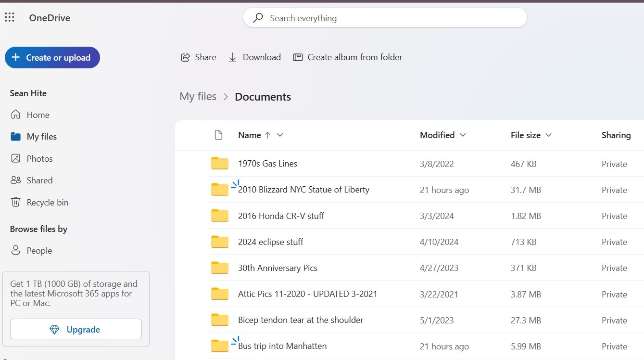Viewport: 644px width, 360px height.
Task: Click the Bicep tendon tear folder icon
Action: tap(220, 320)
